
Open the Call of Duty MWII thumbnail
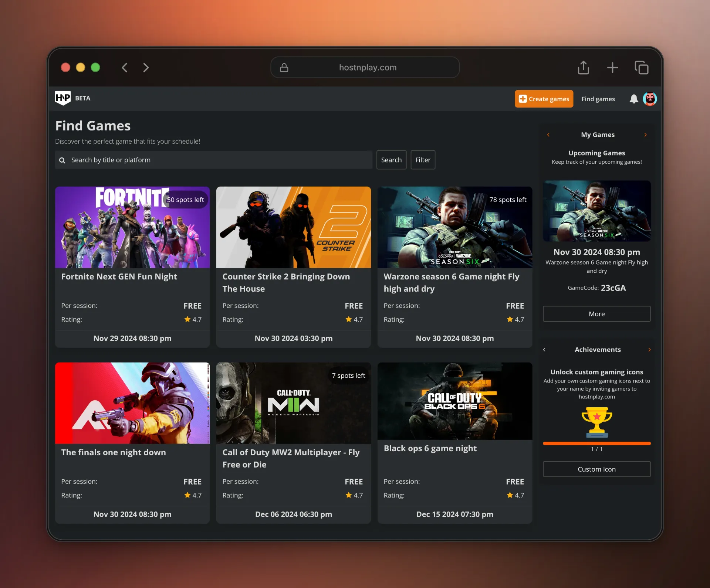pyautogui.click(x=294, y=403)
